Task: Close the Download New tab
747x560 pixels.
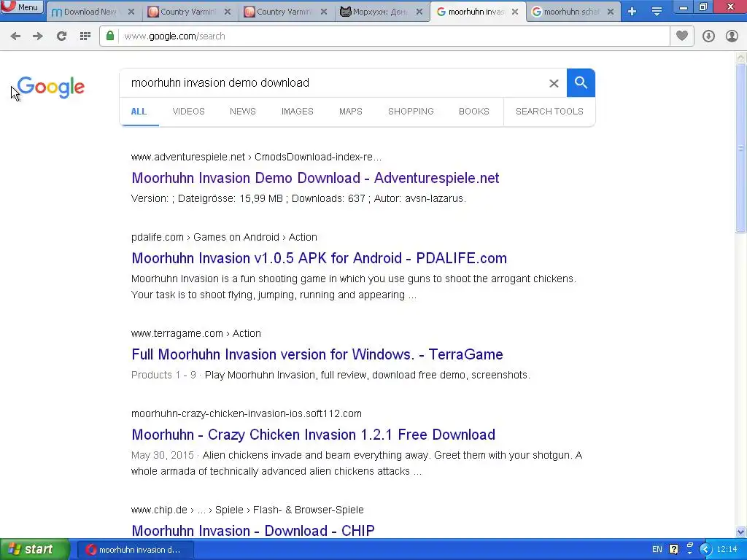Action: coord(131,12)
